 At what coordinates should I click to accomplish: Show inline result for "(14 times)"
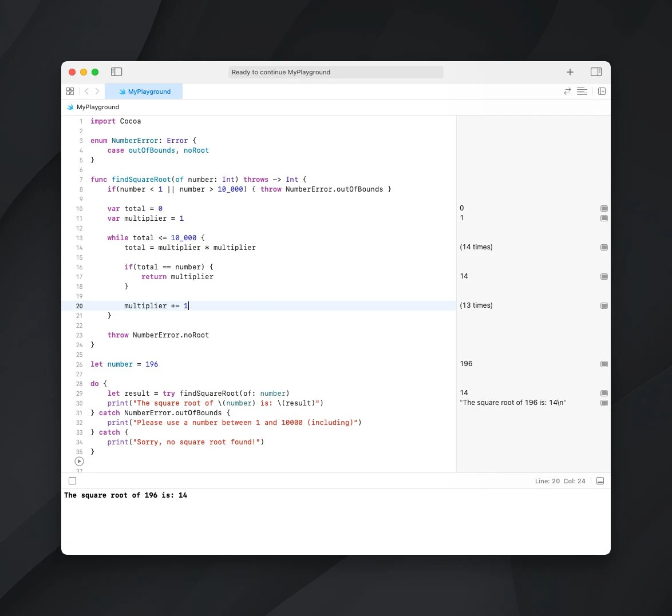tap(604, 248)
